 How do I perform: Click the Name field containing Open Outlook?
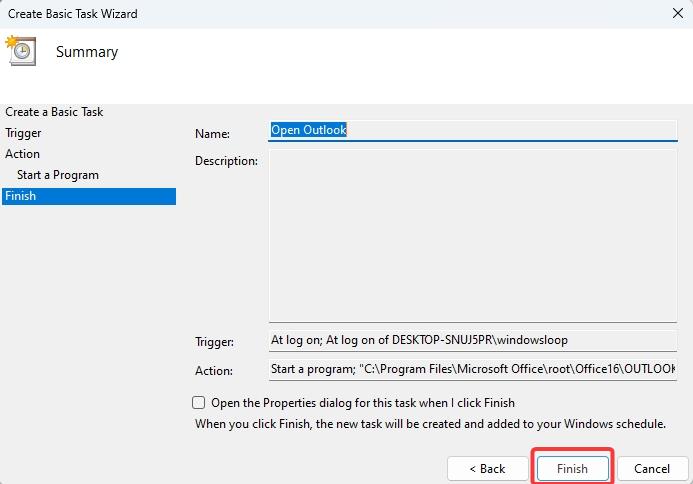[x=472, y=130]
